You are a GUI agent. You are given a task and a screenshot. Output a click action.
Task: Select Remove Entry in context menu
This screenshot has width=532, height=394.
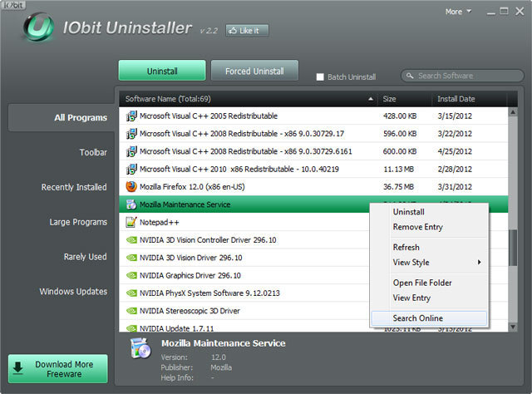point(417,227)
